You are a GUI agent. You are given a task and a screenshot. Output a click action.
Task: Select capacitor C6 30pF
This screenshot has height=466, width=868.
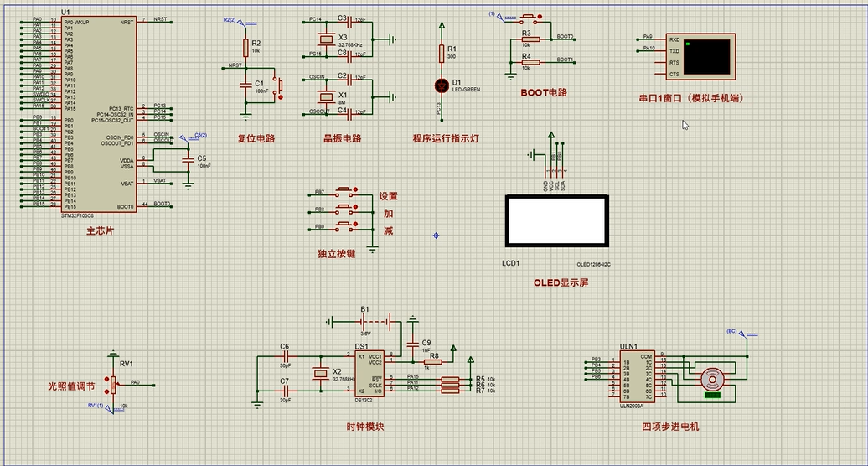(287, 356)
